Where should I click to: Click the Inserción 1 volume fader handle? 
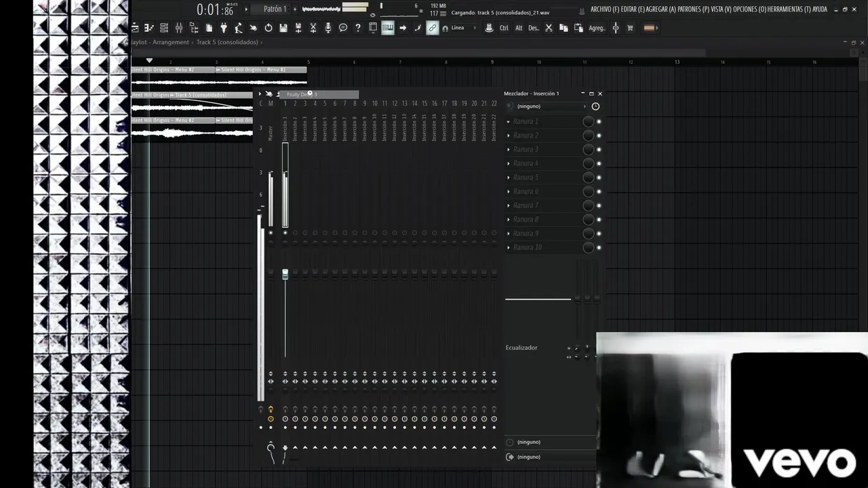tap(285, 274)
